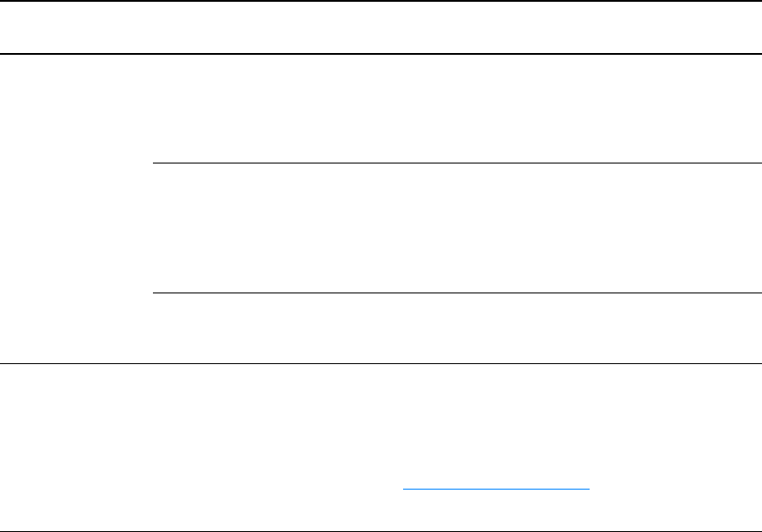Screen dimensions: 762x532
Task: Click right end of the blue underline
Action: 588,489
